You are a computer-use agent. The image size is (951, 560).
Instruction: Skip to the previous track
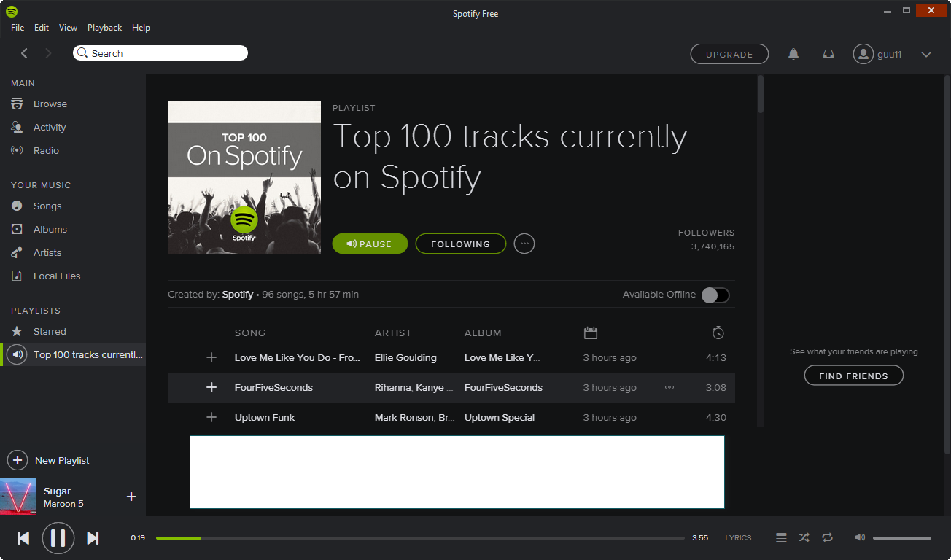click(x=23, y=538)
